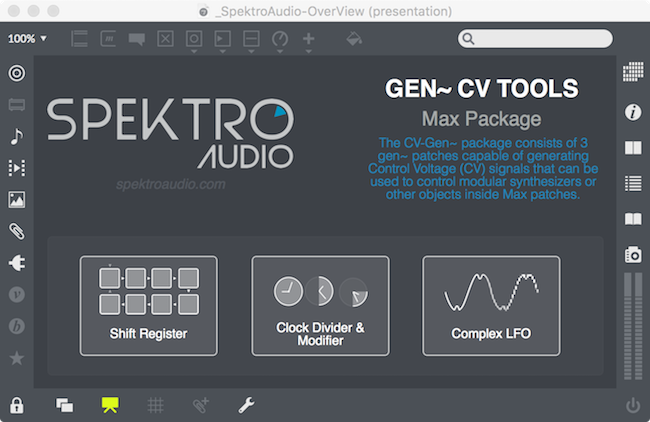Open the snippets paperclip icon
This screenshot has width=650, height=422.
click(x=17, y=231)
